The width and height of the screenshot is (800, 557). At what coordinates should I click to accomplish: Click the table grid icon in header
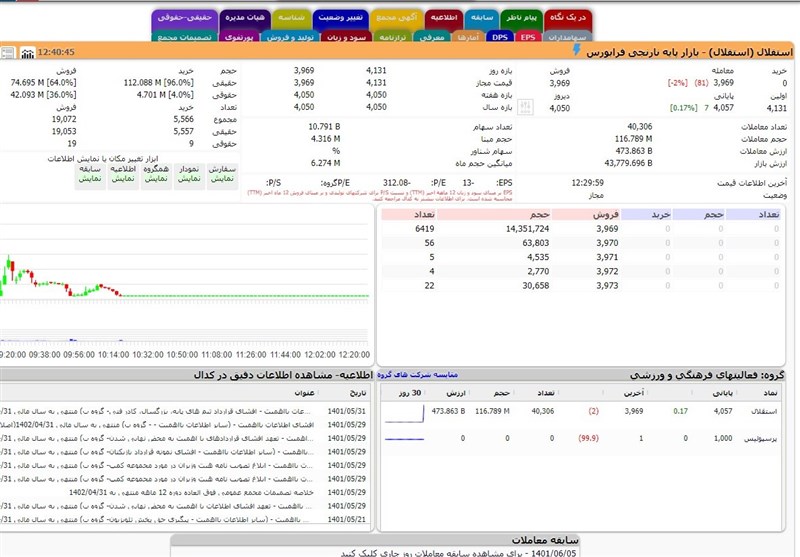point(9,52)
